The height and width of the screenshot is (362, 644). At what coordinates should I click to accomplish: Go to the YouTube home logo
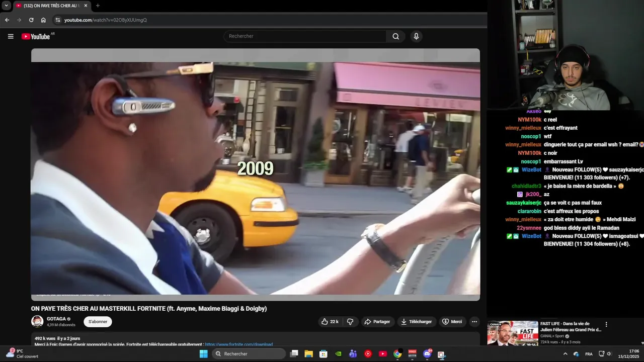(36, 36)
